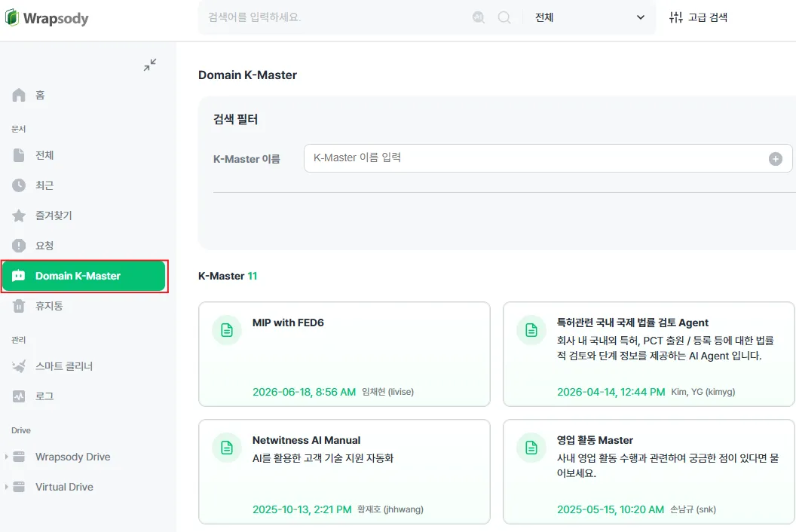796x532 pixels.
Task: Click the 검색 필터 heading
Action: coord(235,119)
